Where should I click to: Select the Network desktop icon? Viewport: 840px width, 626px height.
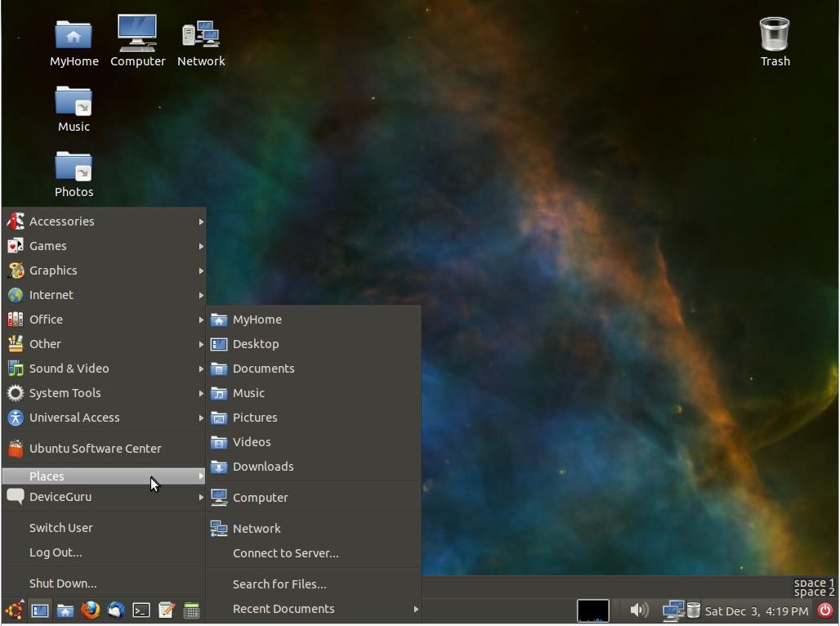(x=201, y=42)
